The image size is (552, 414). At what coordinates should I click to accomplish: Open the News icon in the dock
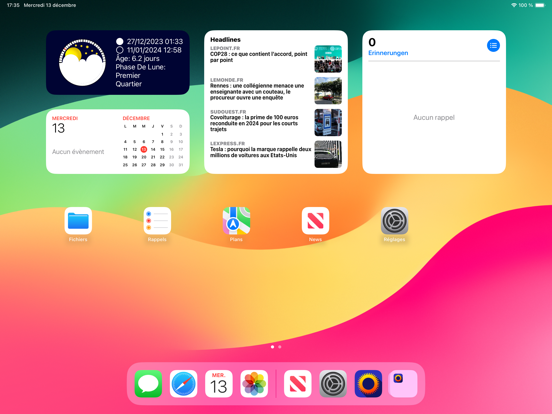(297, 384)
